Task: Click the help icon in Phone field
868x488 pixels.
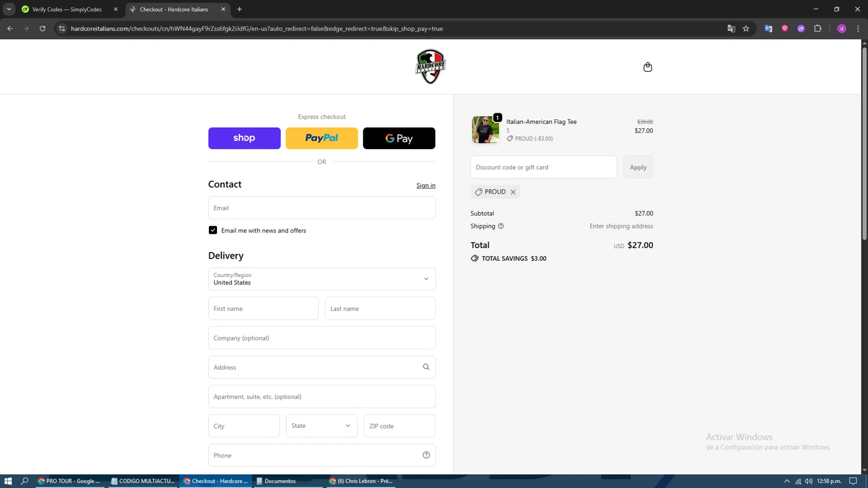Action: (426, 455)
